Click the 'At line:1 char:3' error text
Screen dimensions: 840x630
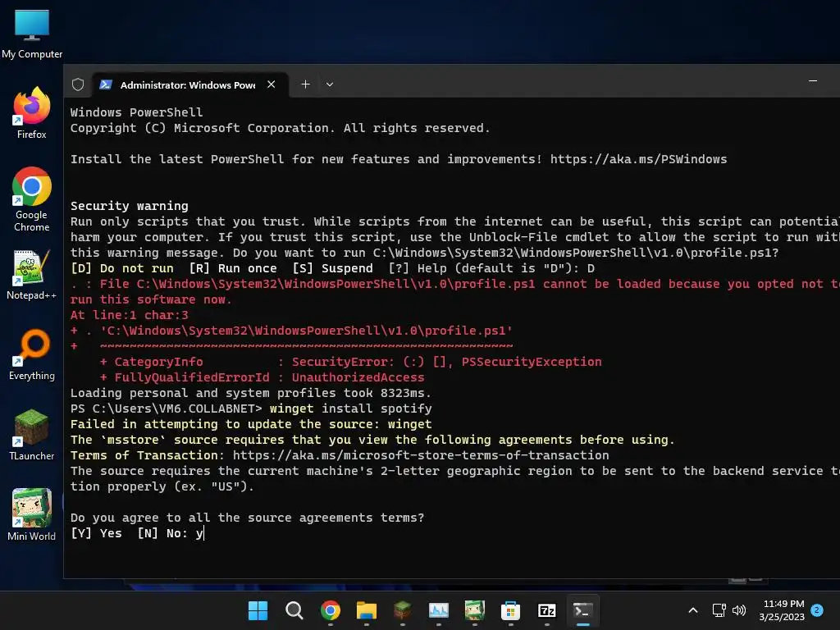click(x=129, y=315)
